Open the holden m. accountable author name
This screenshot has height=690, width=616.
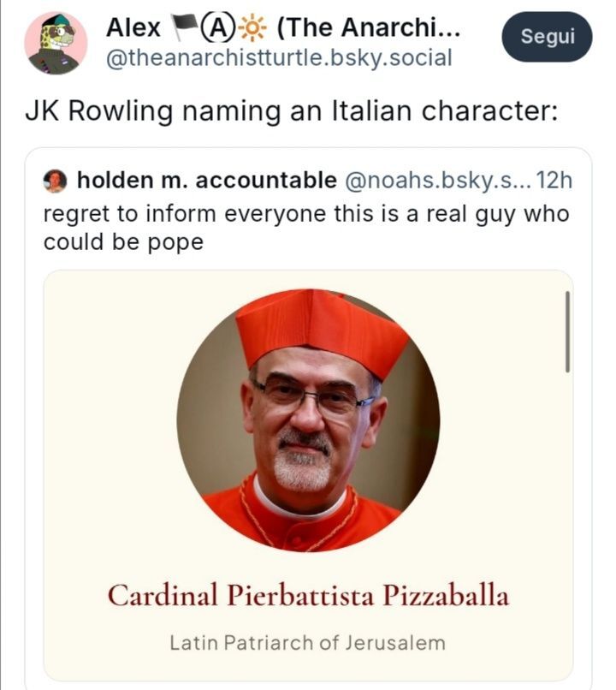(206, 181)
